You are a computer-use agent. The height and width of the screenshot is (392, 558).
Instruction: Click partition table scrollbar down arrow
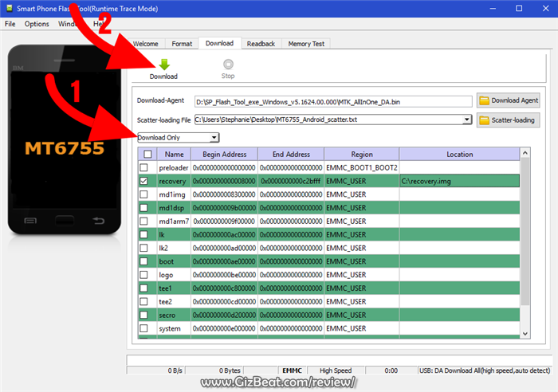pos(525,333)
